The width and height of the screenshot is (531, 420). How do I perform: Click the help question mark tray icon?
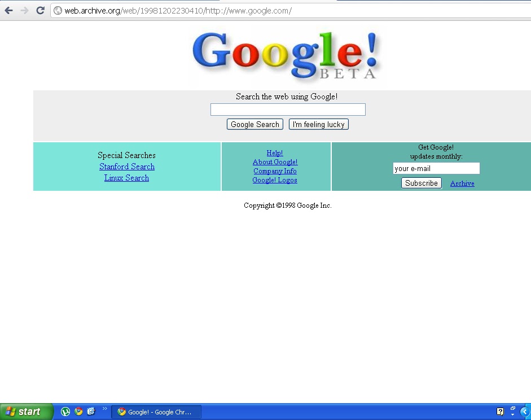(x=500, y=412)
